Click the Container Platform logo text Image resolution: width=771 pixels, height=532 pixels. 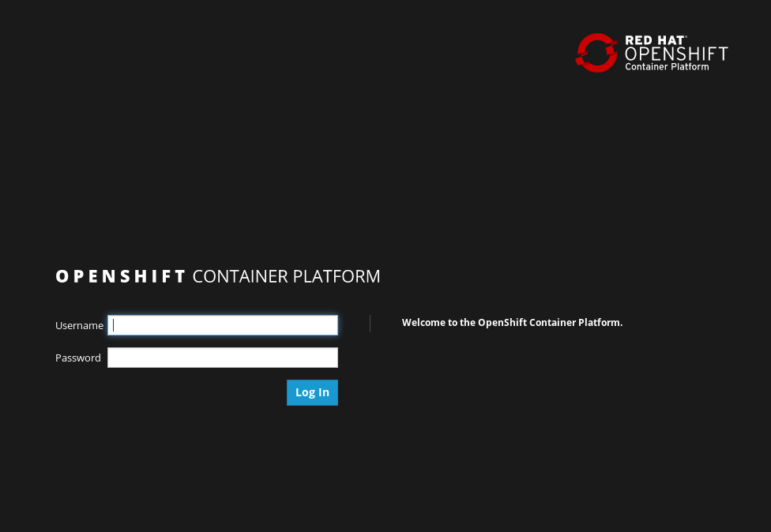pos(667,67)
